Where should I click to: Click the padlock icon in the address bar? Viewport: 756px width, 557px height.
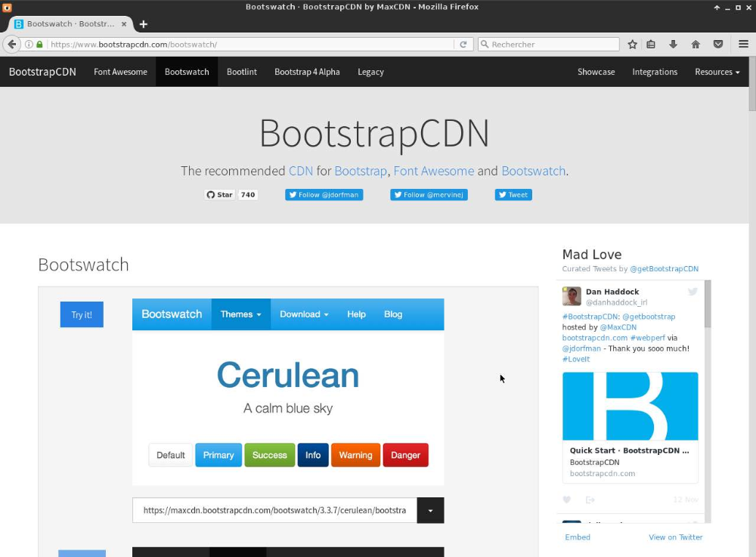coord(37,44)
